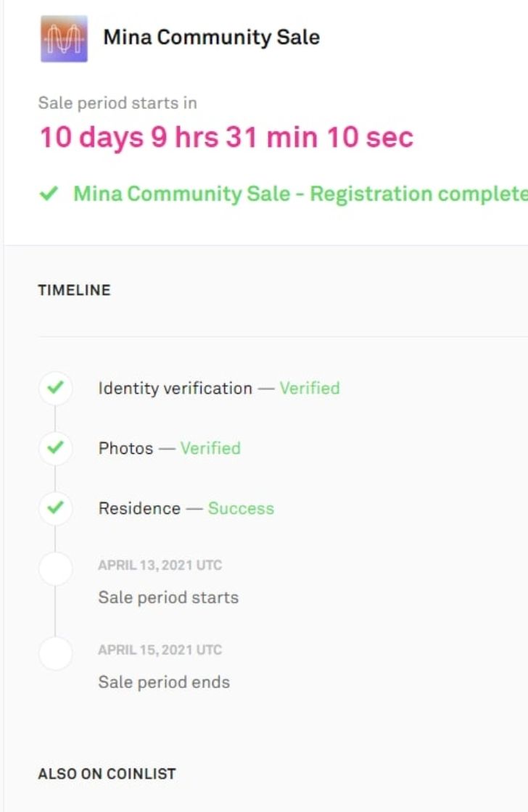The image size is (528, 812).
Task: Click the Mina logo icon
Action: click(x=65, y=38)
